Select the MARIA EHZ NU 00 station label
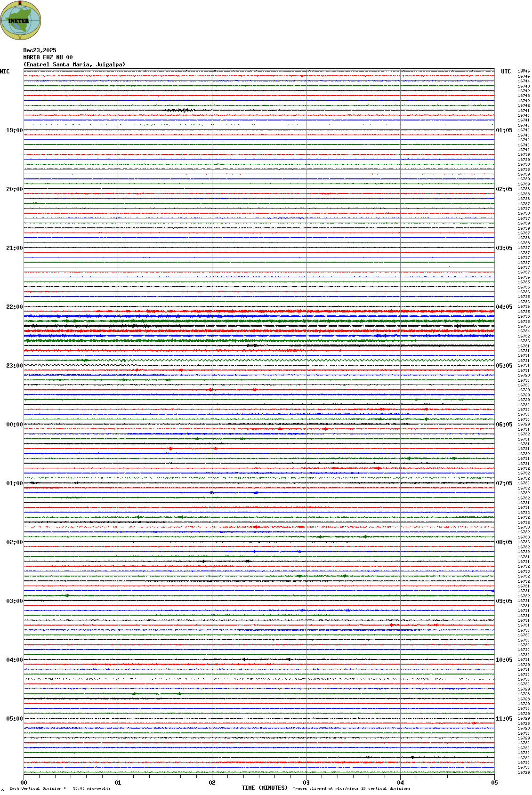Screen dimensions: 532x795 click(48, 57)
